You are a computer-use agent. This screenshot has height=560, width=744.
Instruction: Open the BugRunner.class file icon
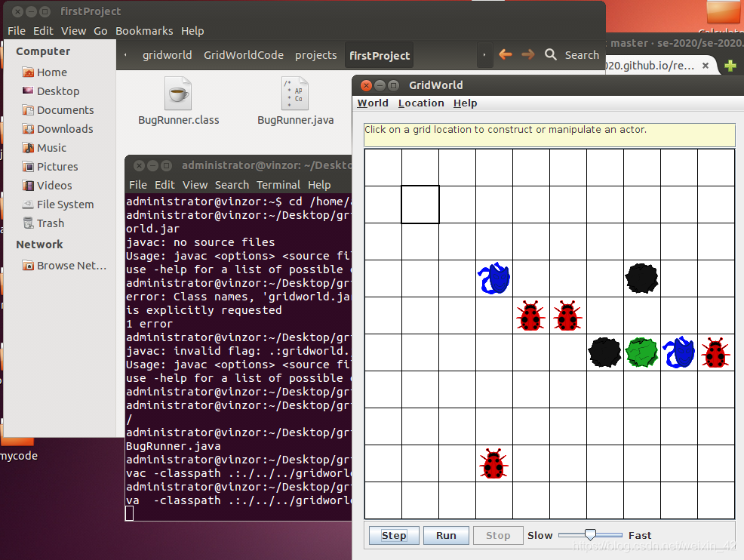pyautogui.click(x=178, y=94)
